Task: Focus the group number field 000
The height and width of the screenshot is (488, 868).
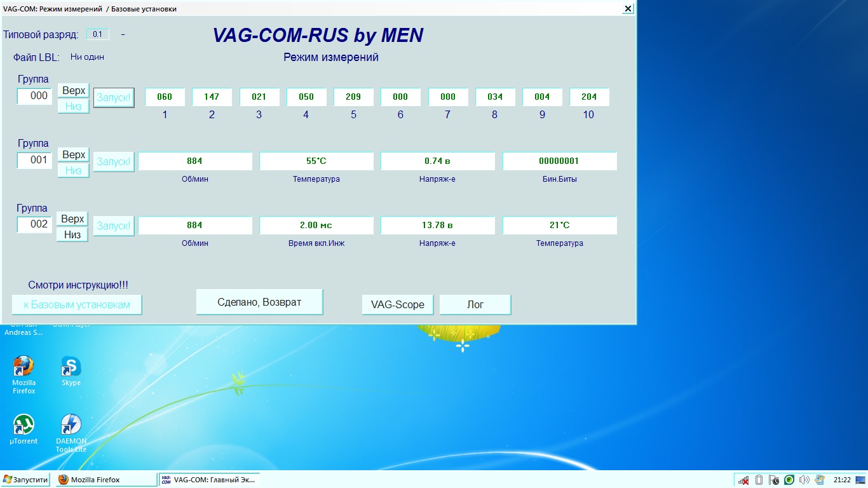Action: [34, 96]
